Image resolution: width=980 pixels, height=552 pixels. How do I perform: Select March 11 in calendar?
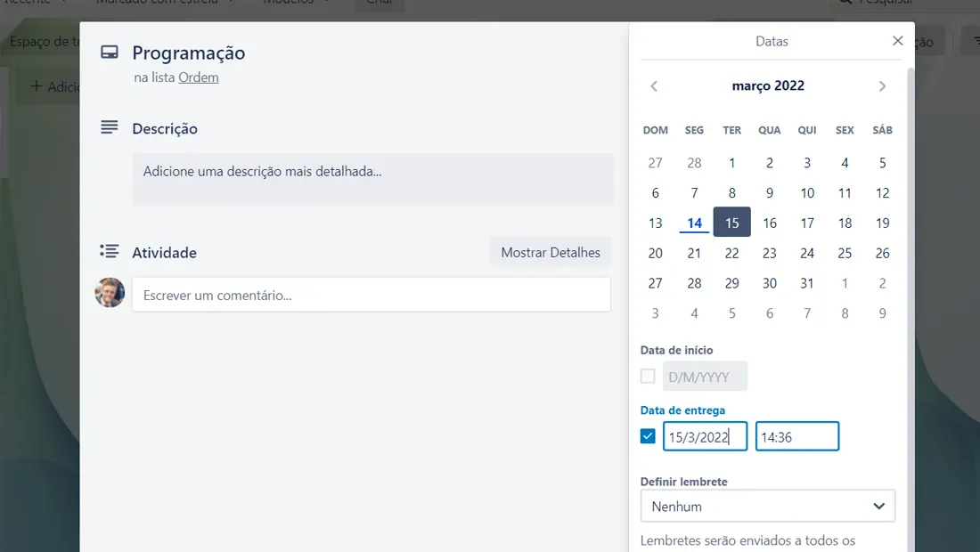click(845, 193)
